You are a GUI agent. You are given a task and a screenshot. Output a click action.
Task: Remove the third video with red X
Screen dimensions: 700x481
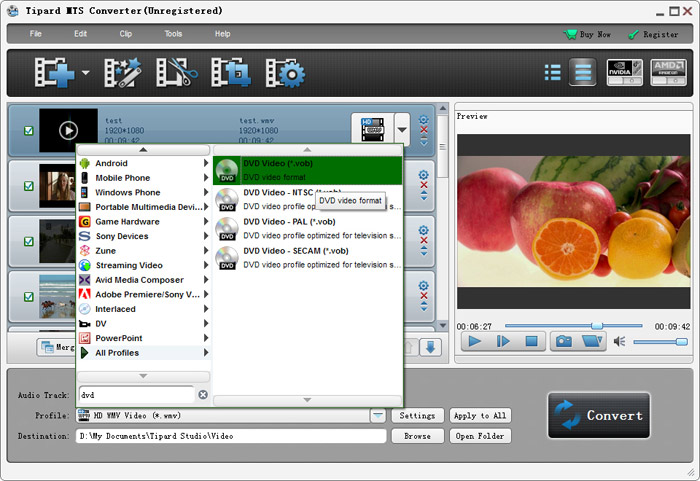(424, 241)
